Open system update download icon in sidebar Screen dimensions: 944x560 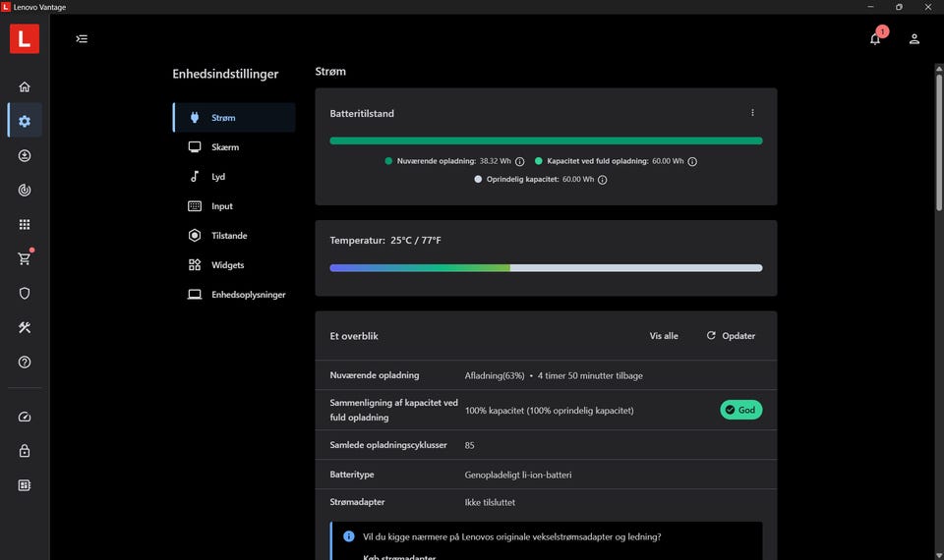pos(25,156)
